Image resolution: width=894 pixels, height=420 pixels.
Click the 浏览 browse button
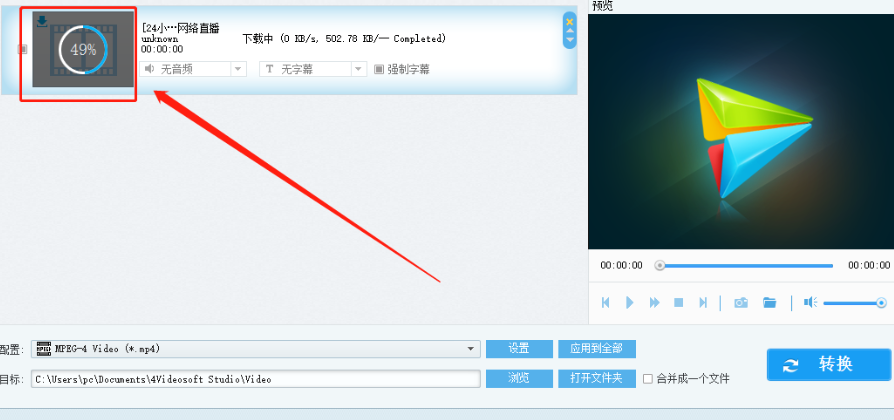[519, 378]
